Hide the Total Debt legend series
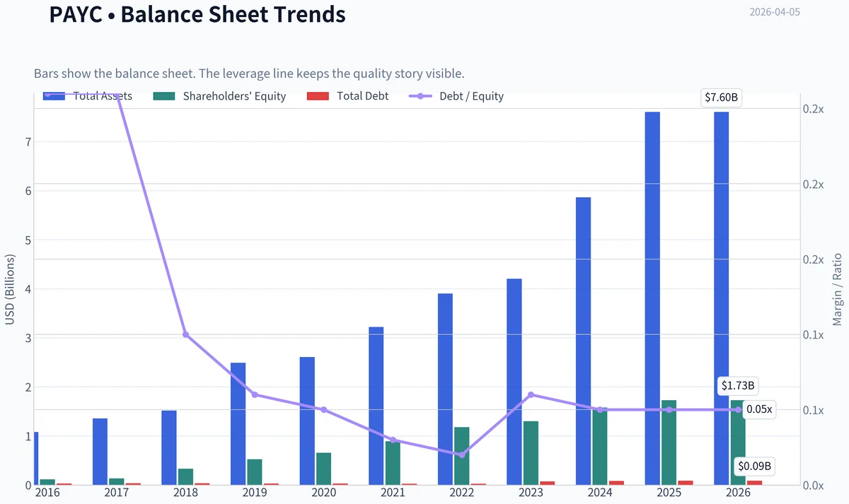Viewport: 849px width, 504px height. coord(347,96)
